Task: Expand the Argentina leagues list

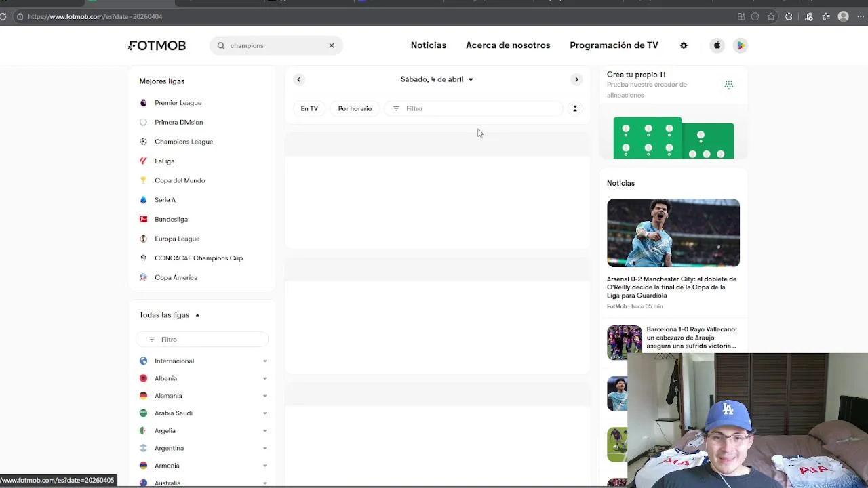Action: click(x=264, y=448)
